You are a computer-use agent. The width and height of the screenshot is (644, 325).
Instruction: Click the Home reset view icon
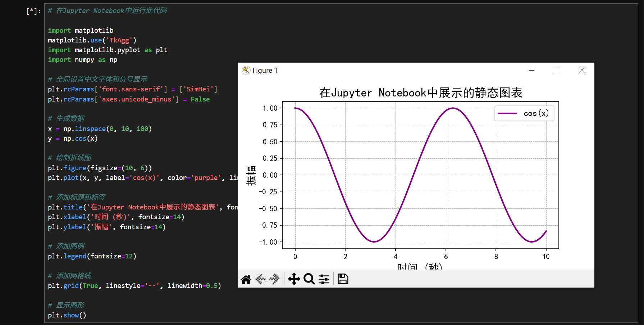[x=246, y=279]
